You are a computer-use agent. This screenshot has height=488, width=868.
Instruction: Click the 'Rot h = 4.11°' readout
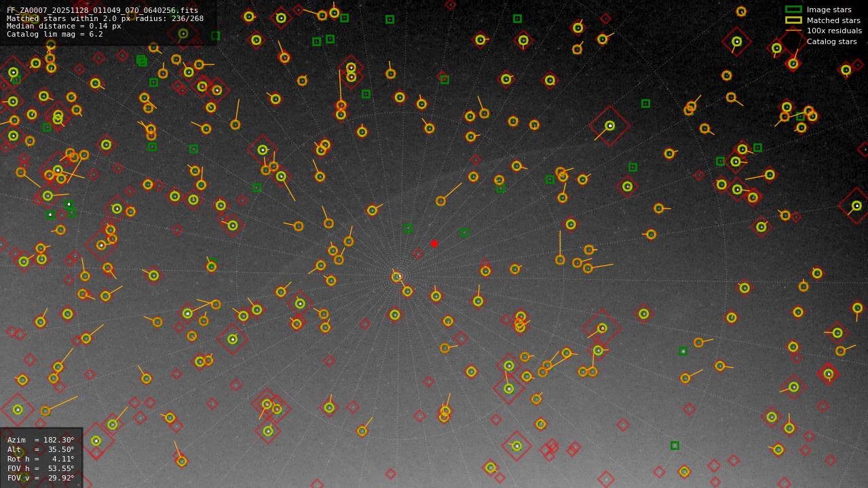(41, 459)
